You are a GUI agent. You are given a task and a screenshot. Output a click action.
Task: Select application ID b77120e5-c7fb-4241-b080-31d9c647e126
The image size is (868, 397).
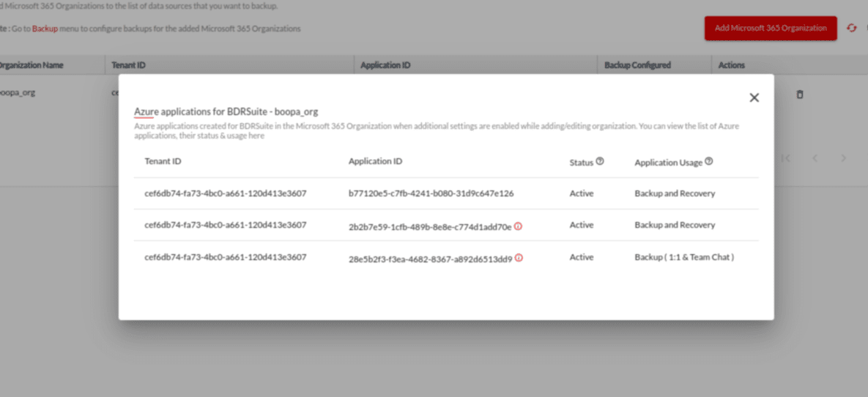point(431,194)
